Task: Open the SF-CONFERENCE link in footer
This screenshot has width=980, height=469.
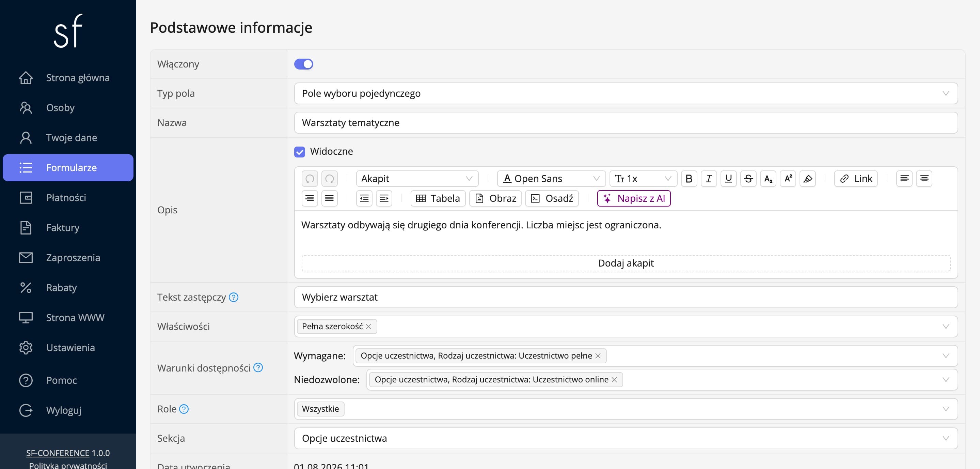Action: [x=58, y=453]
